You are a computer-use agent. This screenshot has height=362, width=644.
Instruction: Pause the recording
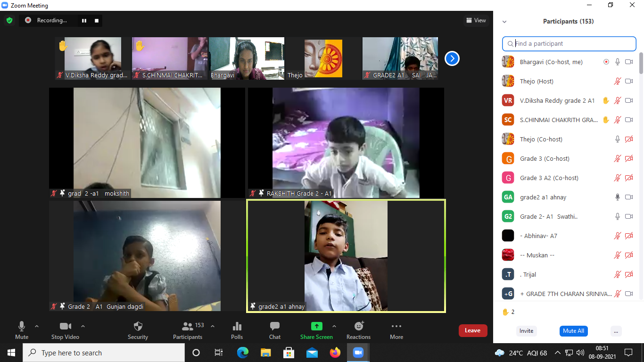click(x=84, y=20)
